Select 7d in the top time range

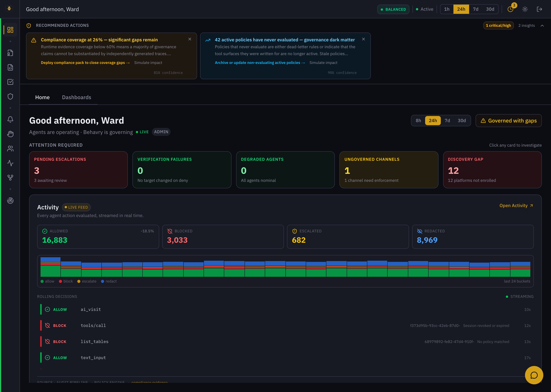coord(475,9)
